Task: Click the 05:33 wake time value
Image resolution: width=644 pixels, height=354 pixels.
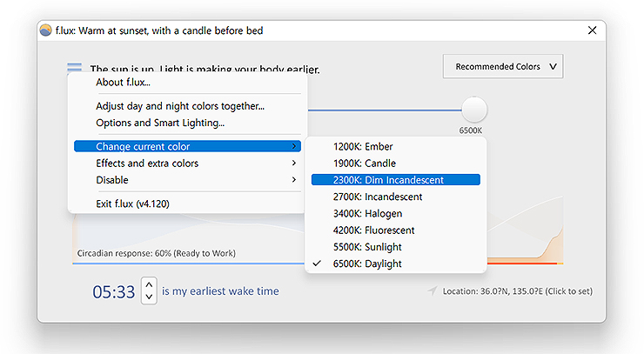Action: tap(114, 292)
